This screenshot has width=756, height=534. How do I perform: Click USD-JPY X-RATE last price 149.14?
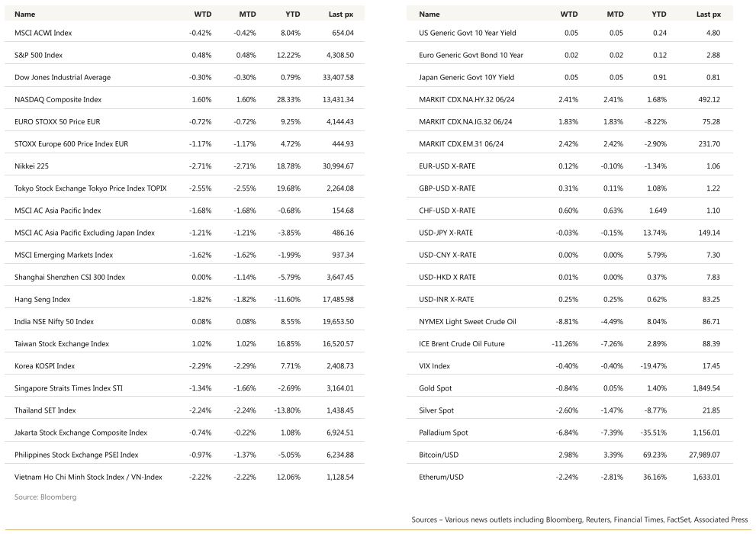[709, 233]
